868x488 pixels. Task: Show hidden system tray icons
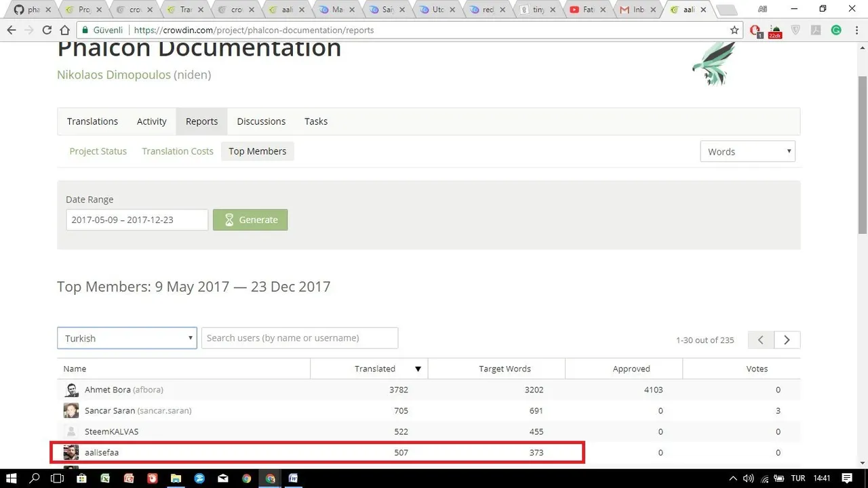tap(733, 479)
